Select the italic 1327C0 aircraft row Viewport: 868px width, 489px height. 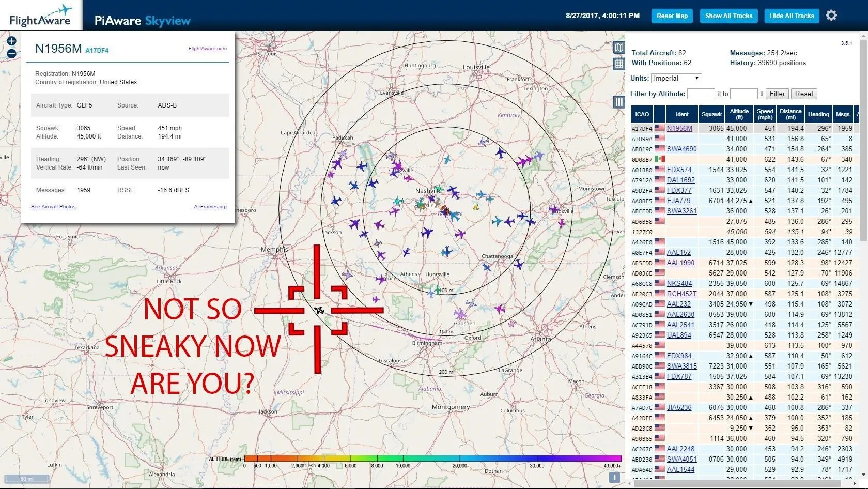click(745, 232)
